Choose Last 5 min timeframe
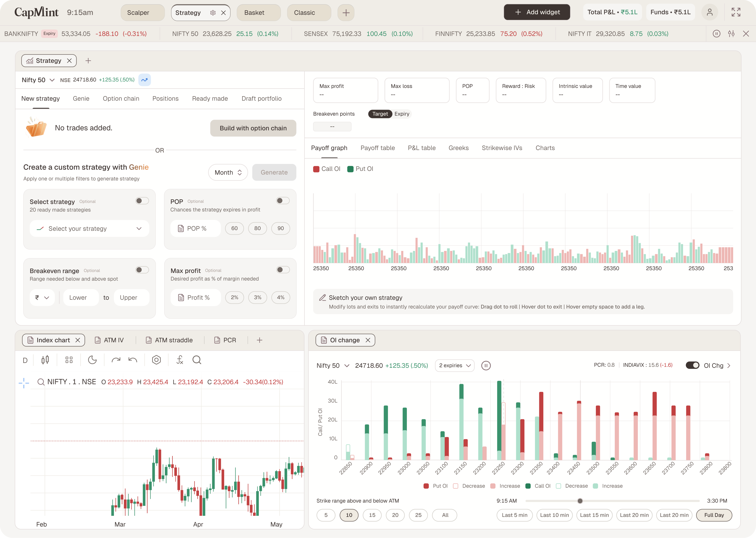This screenshot has width=756, height=538. 515,515
